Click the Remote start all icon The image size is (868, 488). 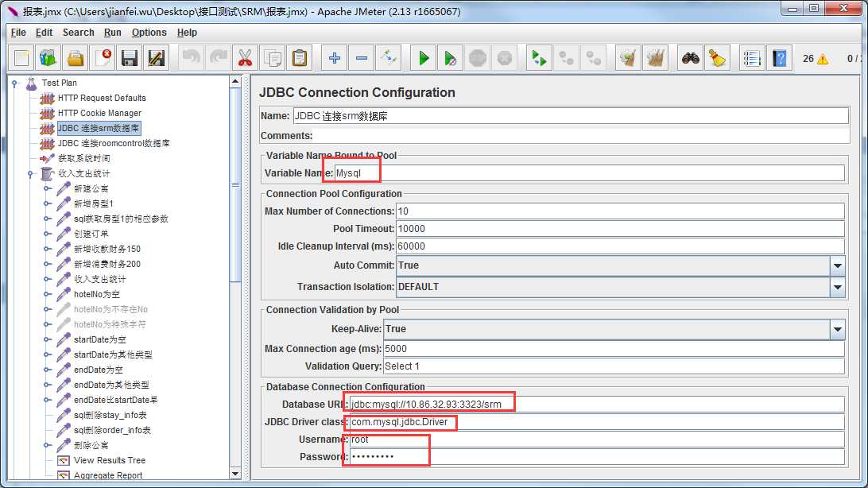[x=539, y=58]
